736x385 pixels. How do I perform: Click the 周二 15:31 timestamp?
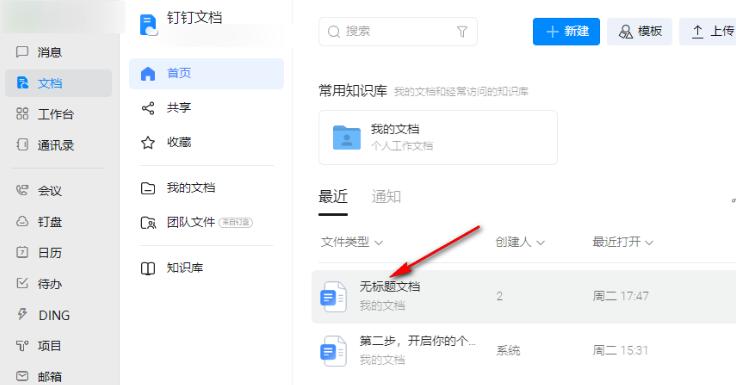coord(621,351)
